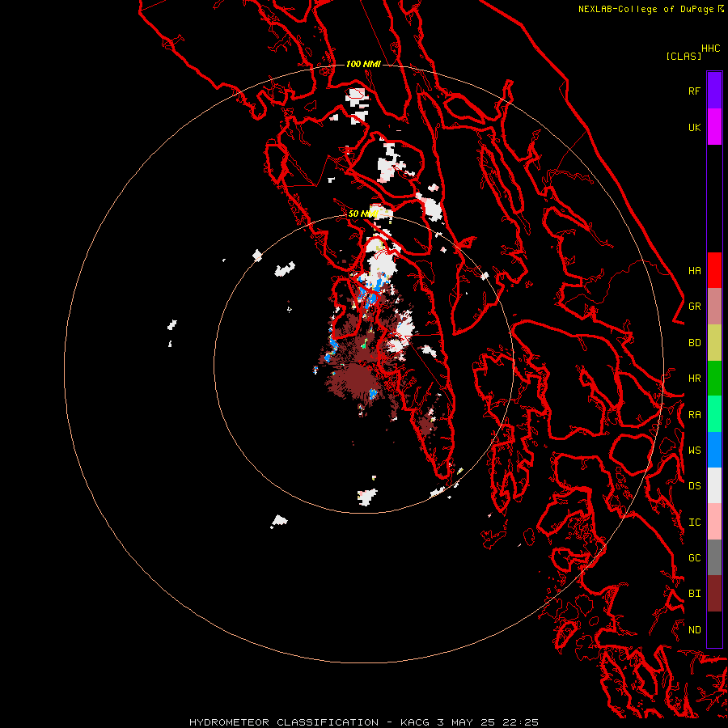Click the BD yellow legend swatch

(714, 343)
